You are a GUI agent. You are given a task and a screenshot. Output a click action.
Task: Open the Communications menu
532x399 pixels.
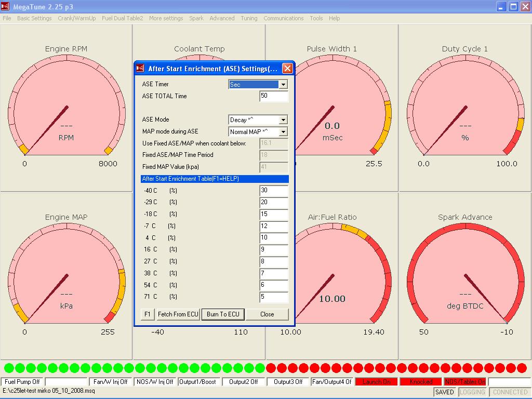click(x=283, y=18)
